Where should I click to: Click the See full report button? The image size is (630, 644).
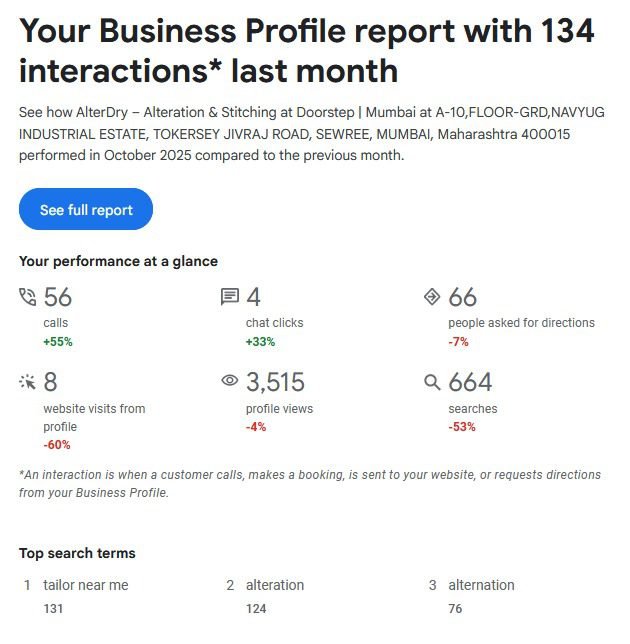pyautogui.click(x=86, y=210)
